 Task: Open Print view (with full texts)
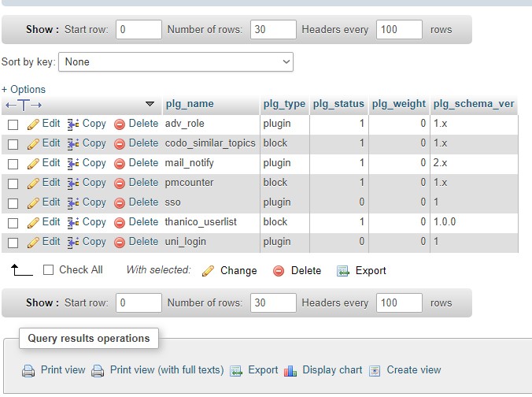[x=167, y=370]
